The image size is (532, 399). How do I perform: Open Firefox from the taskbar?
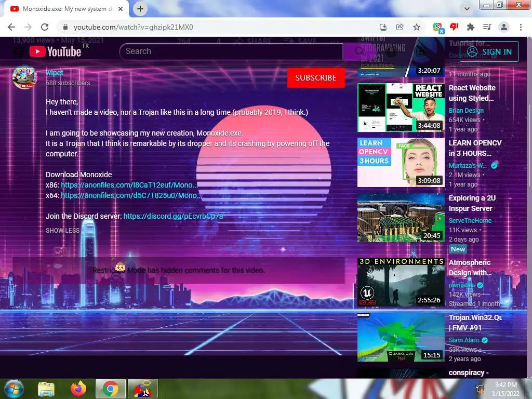point(78,389)
